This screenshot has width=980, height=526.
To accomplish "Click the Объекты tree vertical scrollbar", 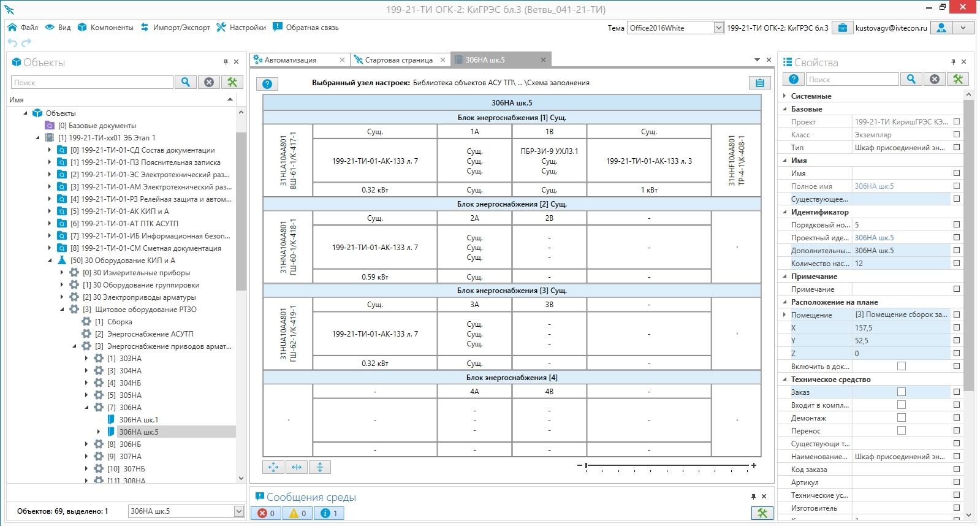I will pyautogui.click(x=241, y=212).
